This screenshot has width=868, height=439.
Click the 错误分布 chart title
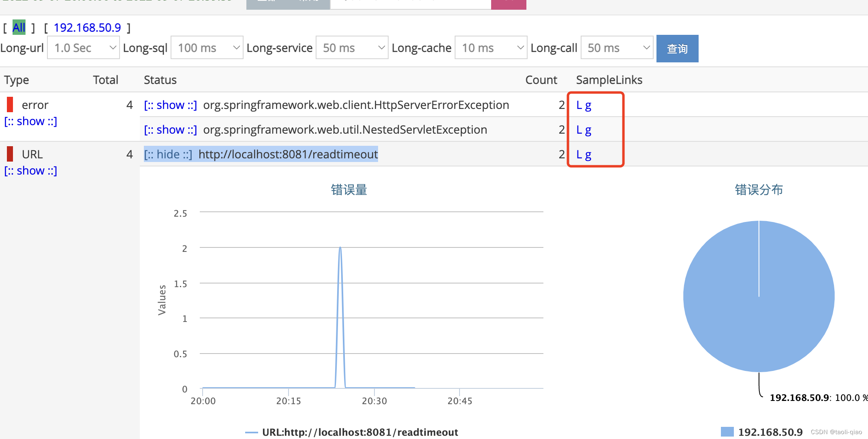(759, 190)
